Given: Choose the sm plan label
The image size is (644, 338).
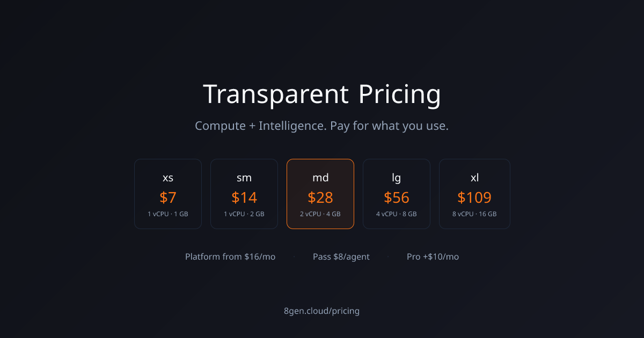Looking at the screenshot, I should point(244,178).
